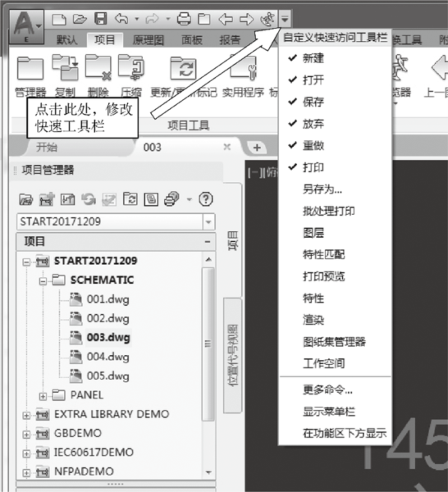Click the project tree scrollbar down arrow
Viewport: 448px width, 492px height.
208,472
